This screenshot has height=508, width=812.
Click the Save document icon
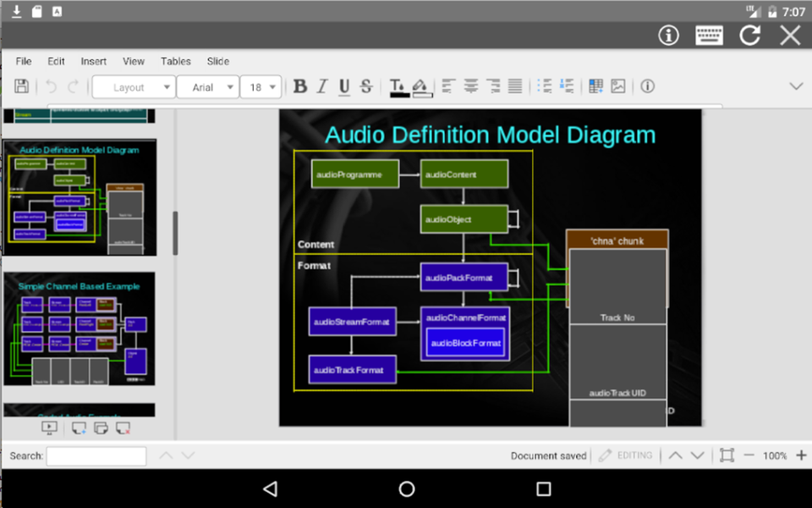point(22,86)
